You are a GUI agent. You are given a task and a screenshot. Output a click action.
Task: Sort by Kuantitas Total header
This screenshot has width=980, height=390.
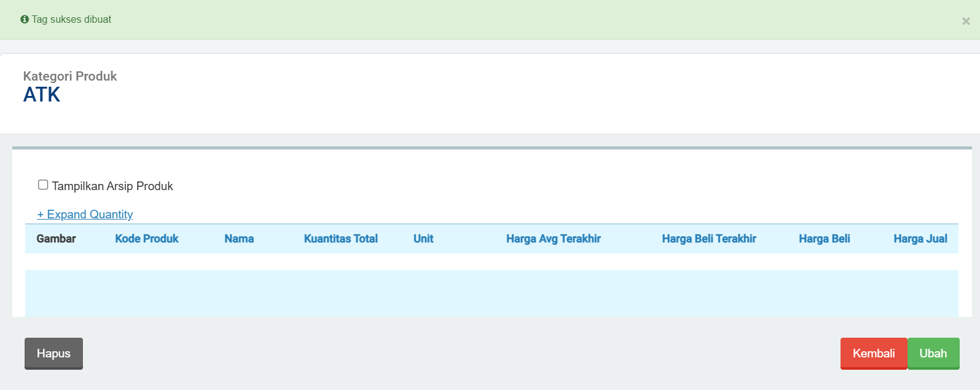[341, 239]
